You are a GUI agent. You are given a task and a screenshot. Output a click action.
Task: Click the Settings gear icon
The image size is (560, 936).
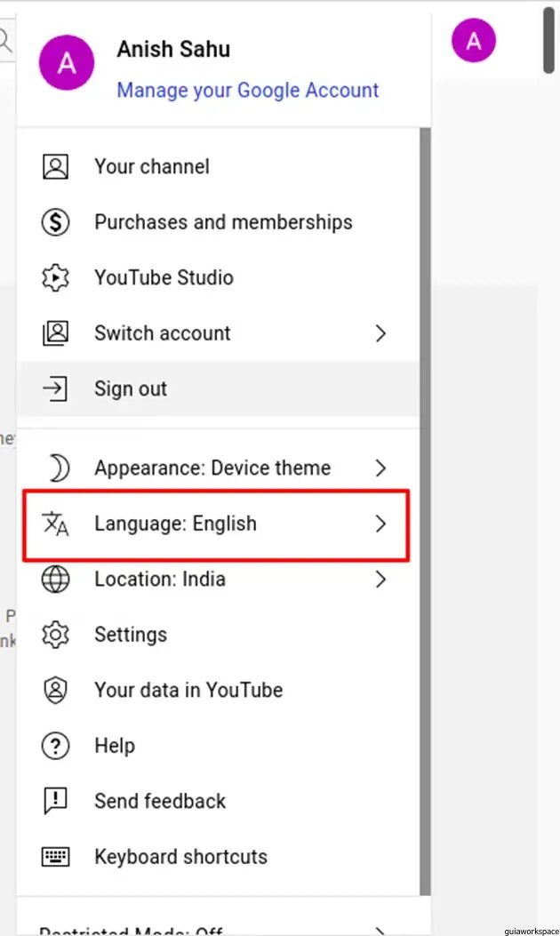(55, 635)
